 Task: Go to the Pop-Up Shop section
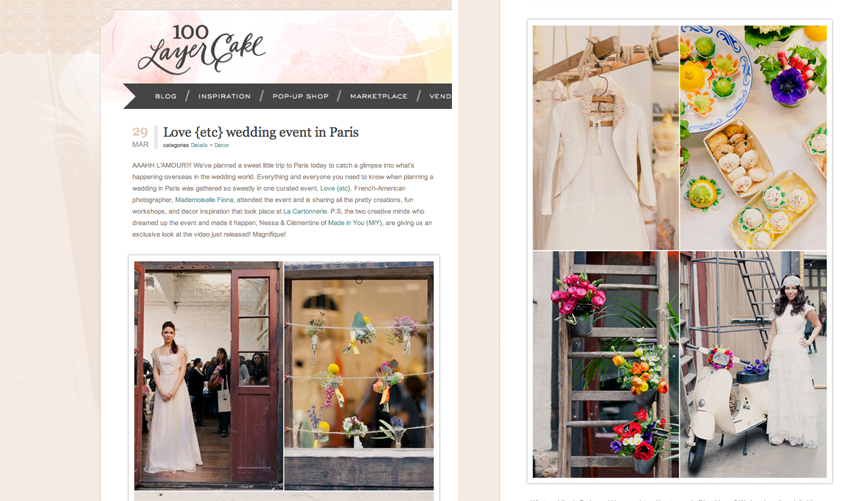click(x=300, y=96)
